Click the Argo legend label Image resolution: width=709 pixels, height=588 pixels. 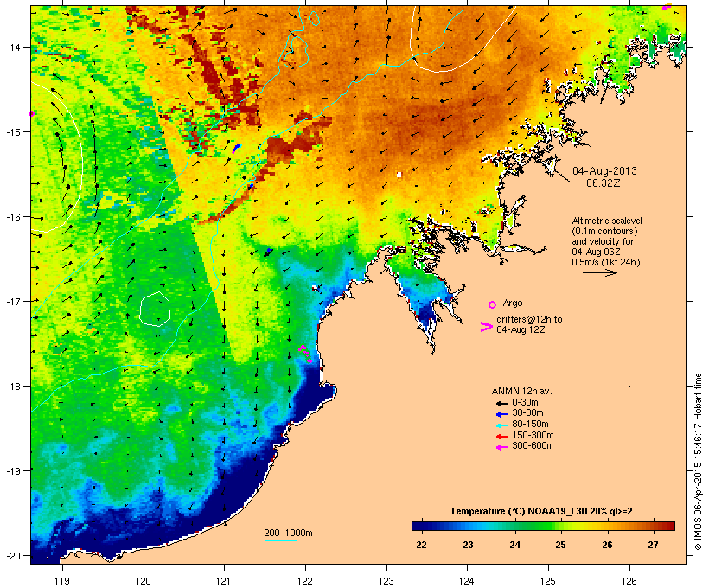(x=513, y=303)
